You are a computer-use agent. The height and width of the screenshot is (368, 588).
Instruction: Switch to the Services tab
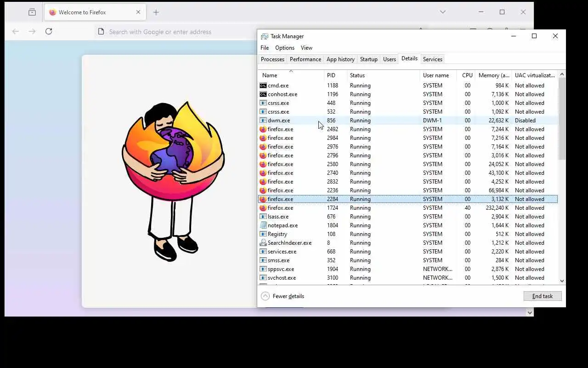[x=433, y=59]
